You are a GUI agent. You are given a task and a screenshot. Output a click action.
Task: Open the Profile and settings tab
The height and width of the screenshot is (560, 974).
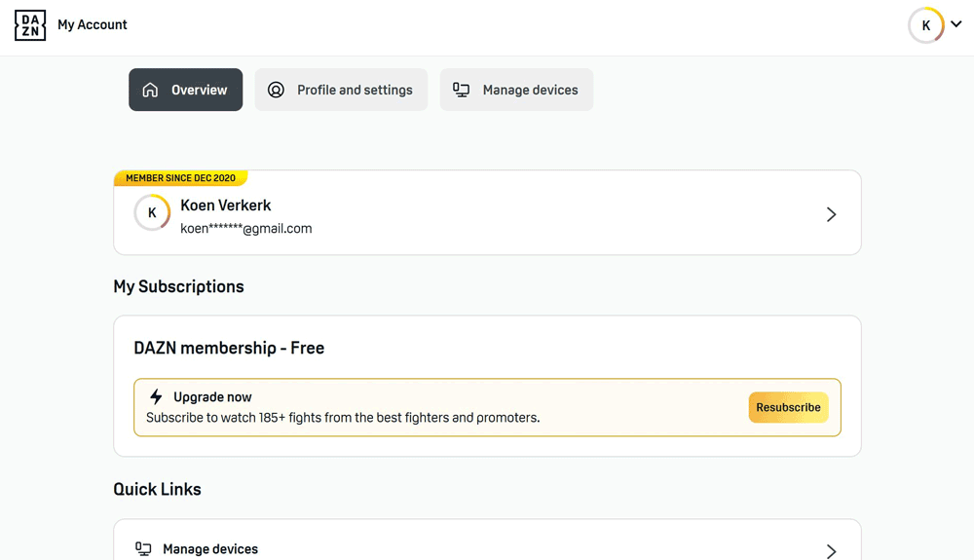click(x=341, y=90)
